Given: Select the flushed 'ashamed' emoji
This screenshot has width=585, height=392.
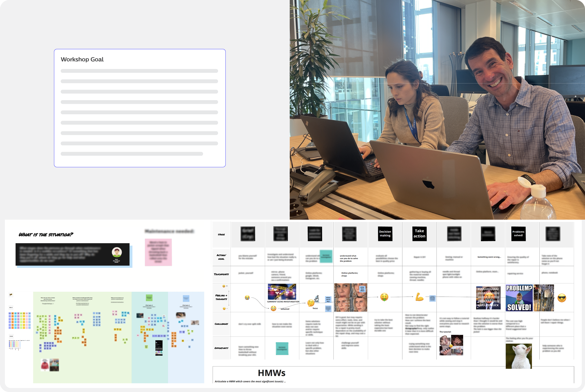Looking at the screenshot, I should 273,308.
